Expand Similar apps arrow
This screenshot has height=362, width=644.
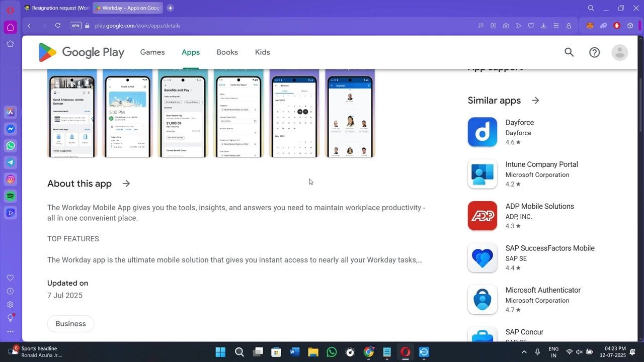pyautogui.click(x=535, y=101)
